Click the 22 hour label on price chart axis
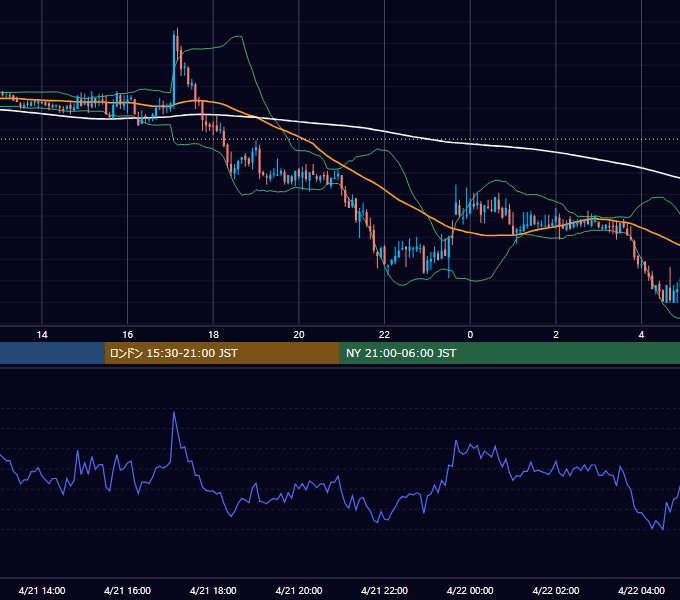The height and width of the screenshot is (600, 680). pyautogui.click(x=384, y=335)
